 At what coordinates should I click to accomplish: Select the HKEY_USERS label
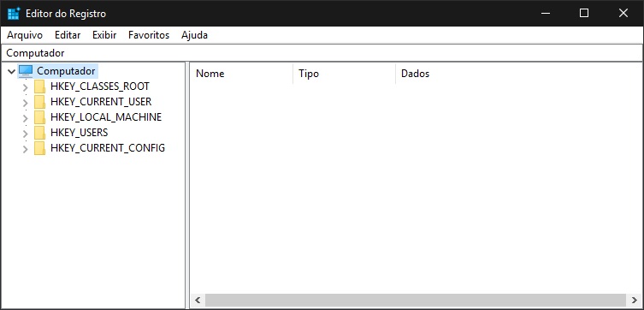[x=80, y=133]
